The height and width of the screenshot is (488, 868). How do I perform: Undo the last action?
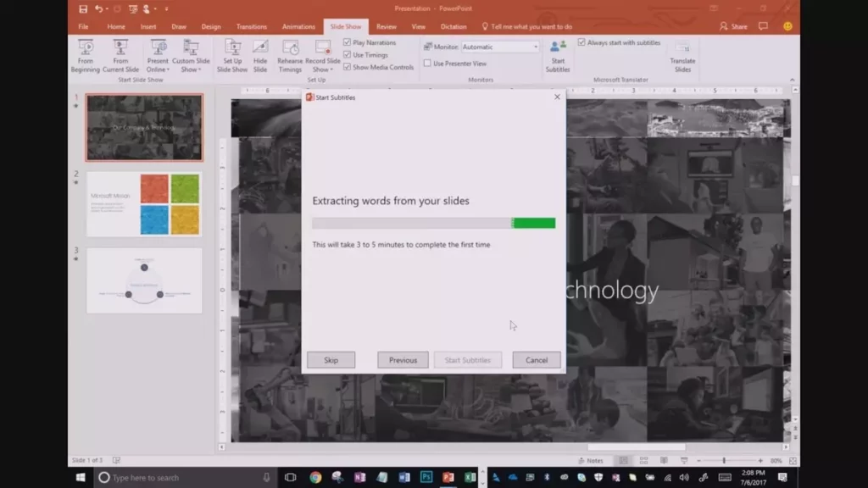[98, 8]
